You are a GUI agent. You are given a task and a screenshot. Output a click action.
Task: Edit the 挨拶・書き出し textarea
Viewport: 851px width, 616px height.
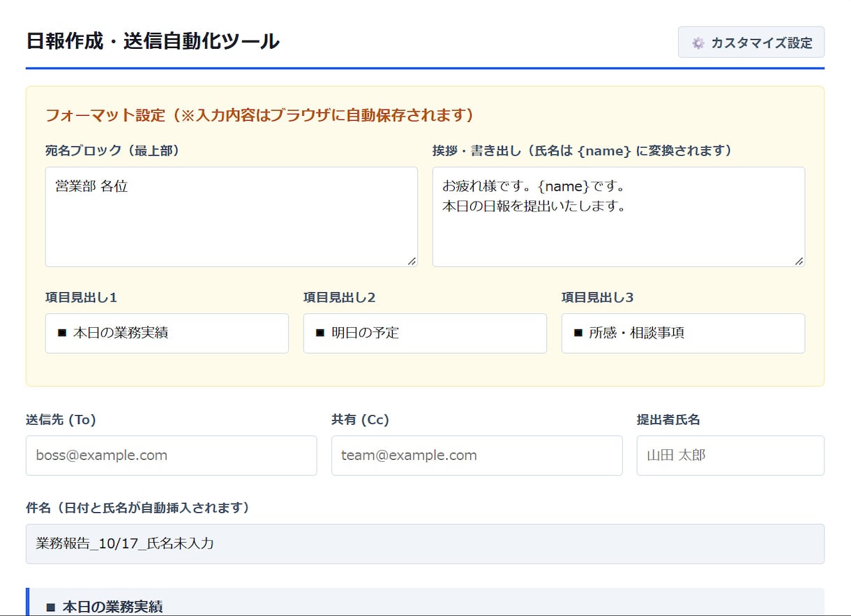tap(619, 217)
